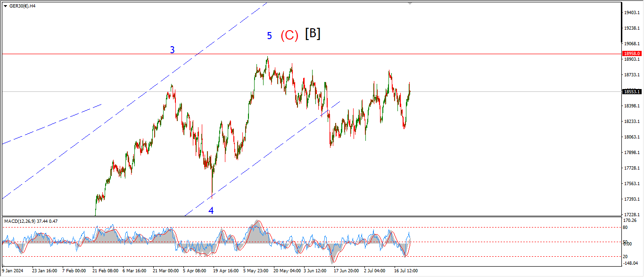Click the 18063.1 price scale value
This screenshot has height=277, width=644.
click(x=631, y=137)
